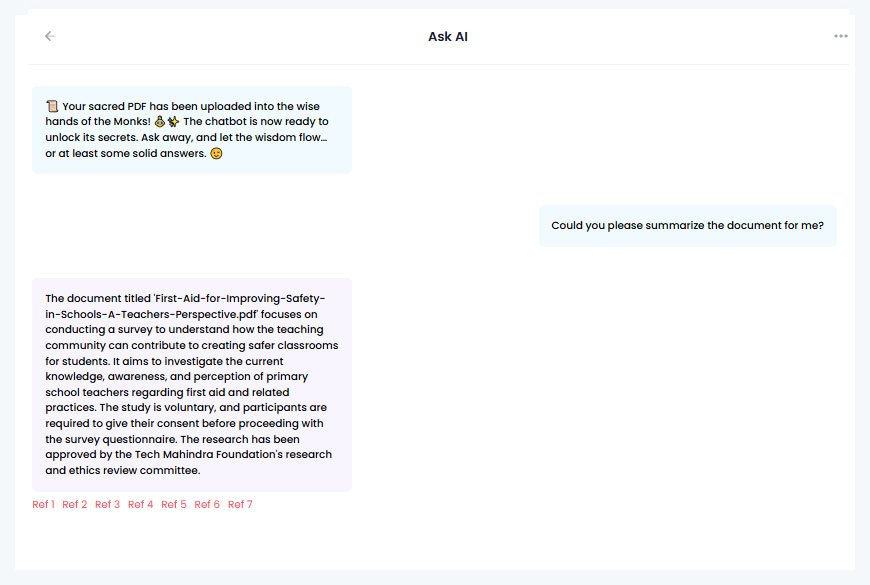Click the scroll emoji in the welcome message
The height and width of the screenshot is (585, 870).
(52, 106)
